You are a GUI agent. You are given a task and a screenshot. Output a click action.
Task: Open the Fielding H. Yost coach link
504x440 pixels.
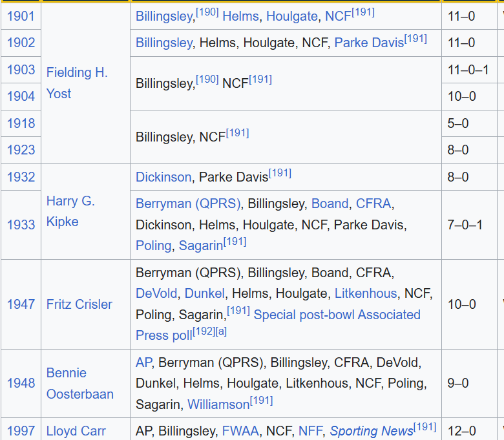point(77,83)
